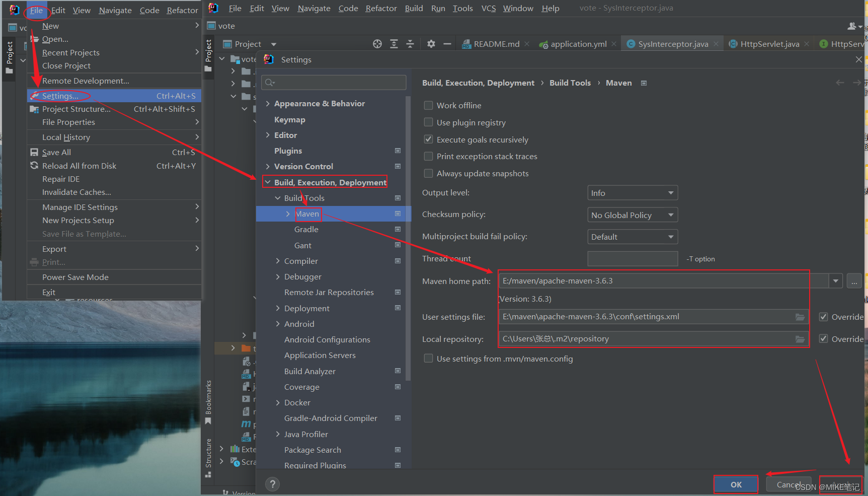Viewport: 868px width, 496px height.
Task: Close the README.md tab
Action: 527,44
